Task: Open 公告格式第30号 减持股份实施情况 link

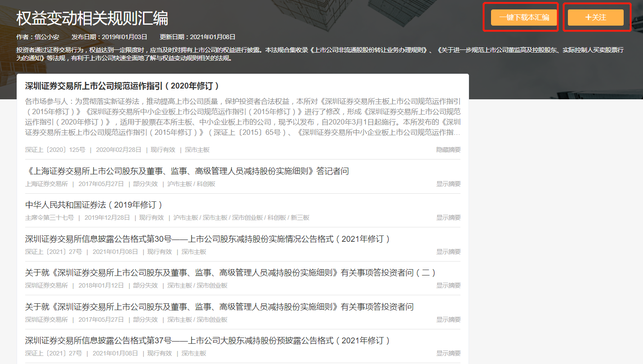Action: click(208, 239)
